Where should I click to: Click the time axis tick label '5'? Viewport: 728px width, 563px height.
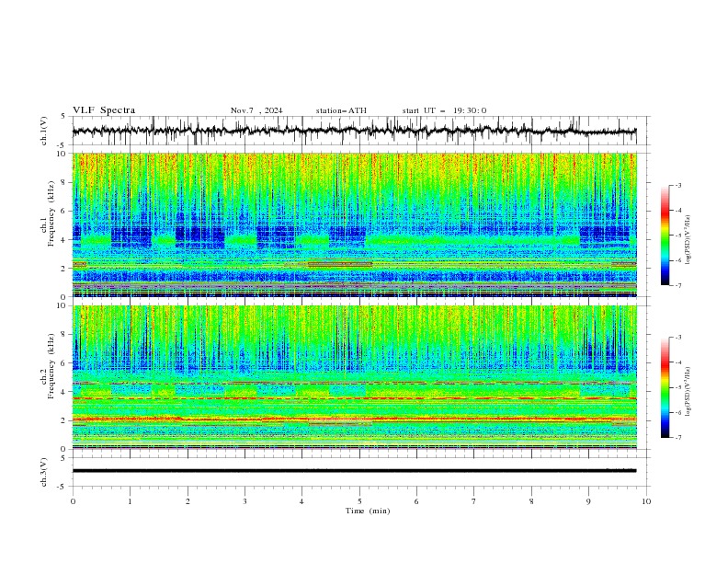[x=359, y=501]
